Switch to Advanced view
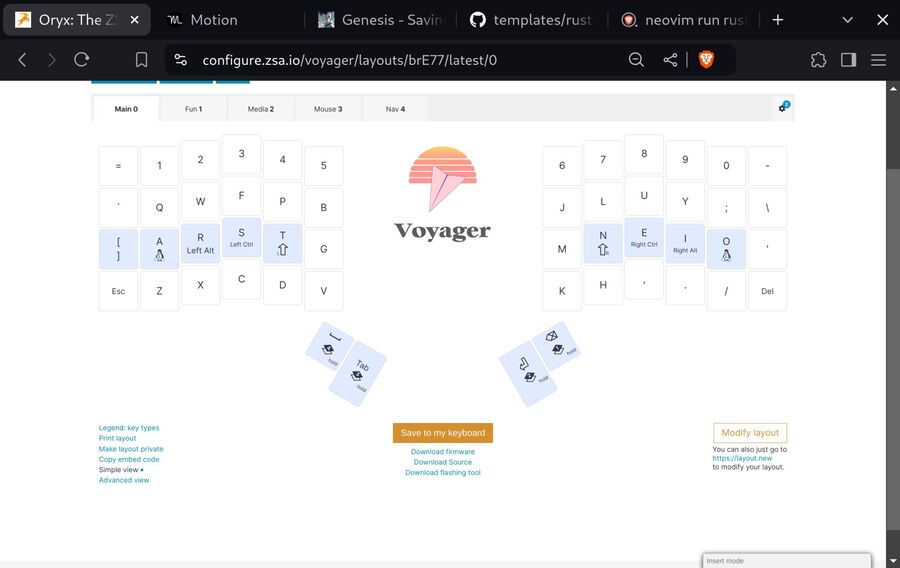This screenshot has height=568, width=900. pos(124,480)
